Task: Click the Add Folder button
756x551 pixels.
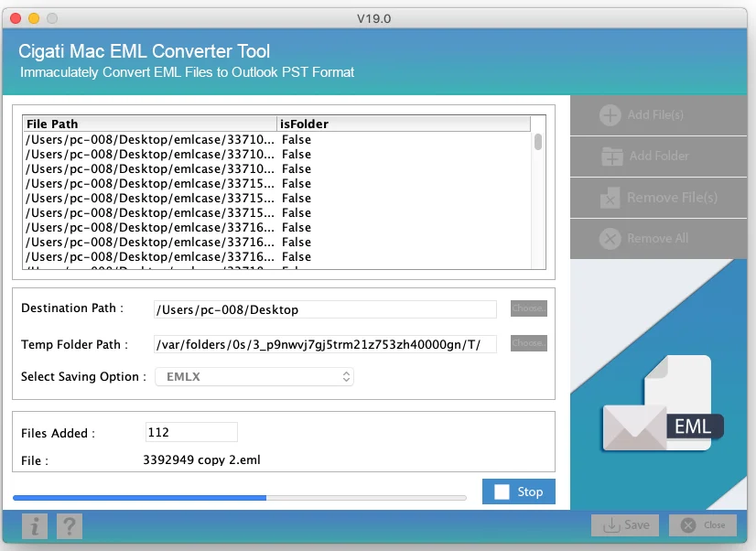Action: (658, 157)
